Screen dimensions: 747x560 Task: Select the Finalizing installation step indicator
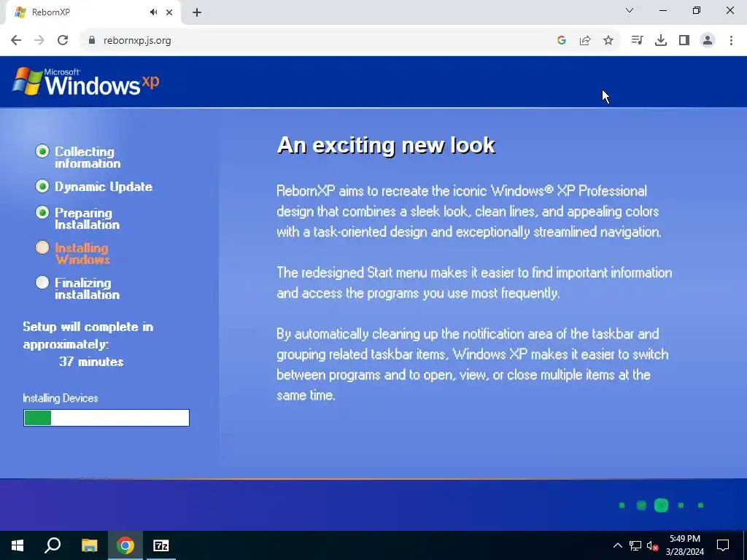coord(42,282)
